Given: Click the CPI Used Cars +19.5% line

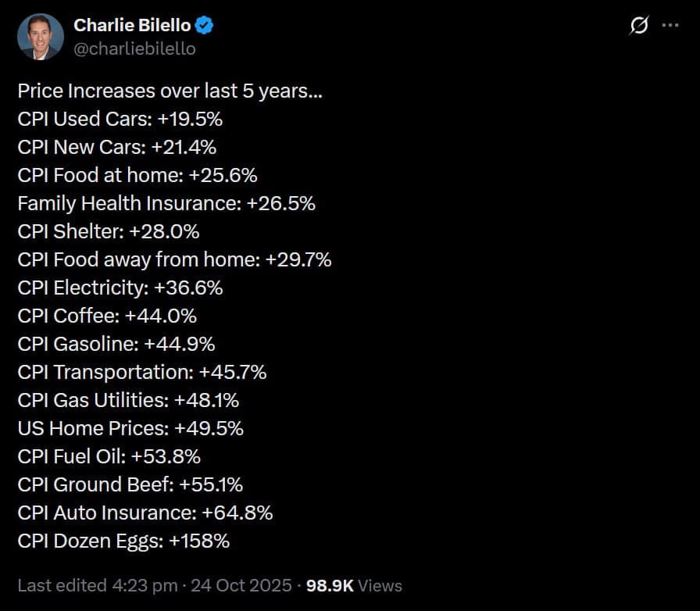Looking at the screenshot, I should [x=120, y=119].
